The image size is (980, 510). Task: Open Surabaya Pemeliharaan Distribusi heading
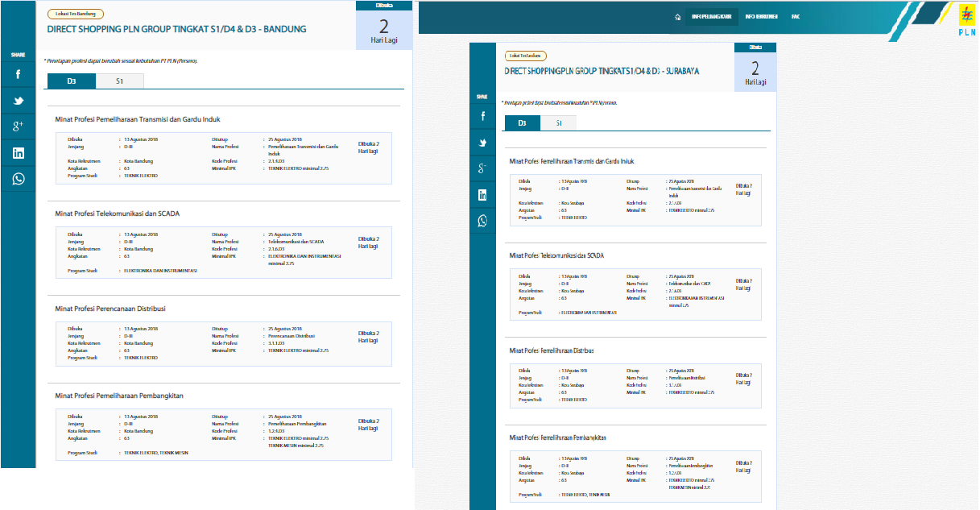(x=552, y=350)
